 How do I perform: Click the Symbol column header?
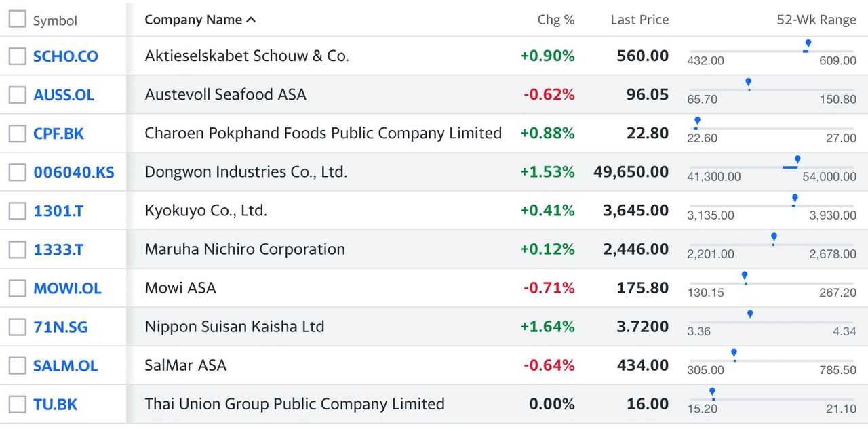point(55,21)
